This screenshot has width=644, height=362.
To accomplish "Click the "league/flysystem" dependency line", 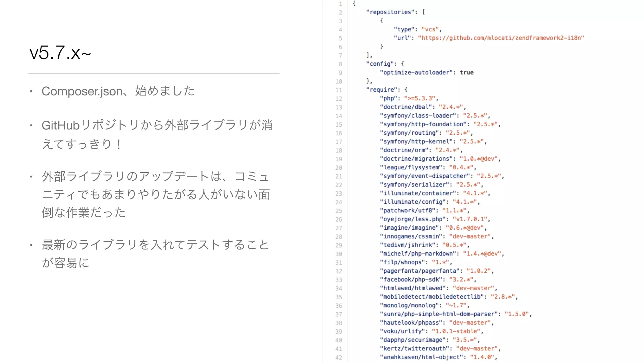I will coord(428,167).
